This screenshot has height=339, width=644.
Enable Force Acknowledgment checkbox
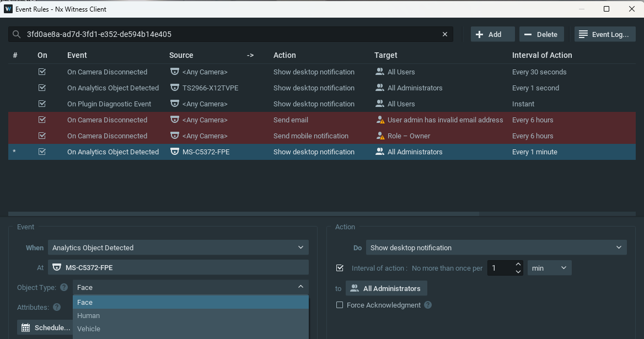tap(340, 305)
